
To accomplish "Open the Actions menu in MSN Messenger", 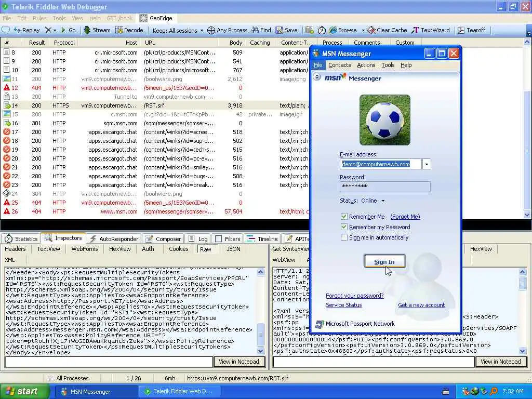I will click(x=366, y=65).
